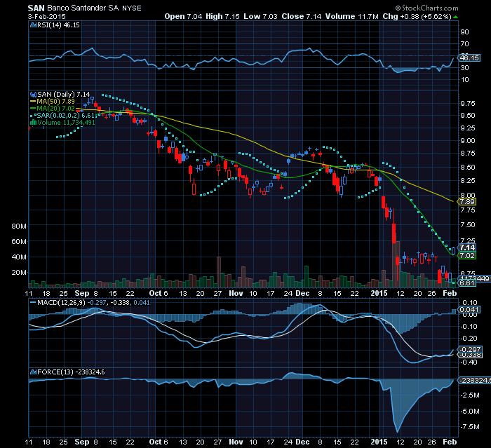Click the 90 level on RSI axis

[464, 32]
